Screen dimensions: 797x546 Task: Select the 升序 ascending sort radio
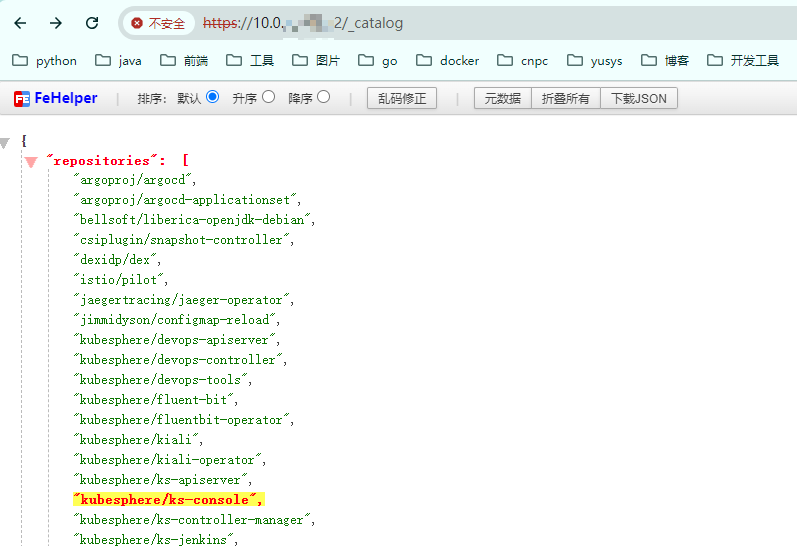(x=268, y=97)
